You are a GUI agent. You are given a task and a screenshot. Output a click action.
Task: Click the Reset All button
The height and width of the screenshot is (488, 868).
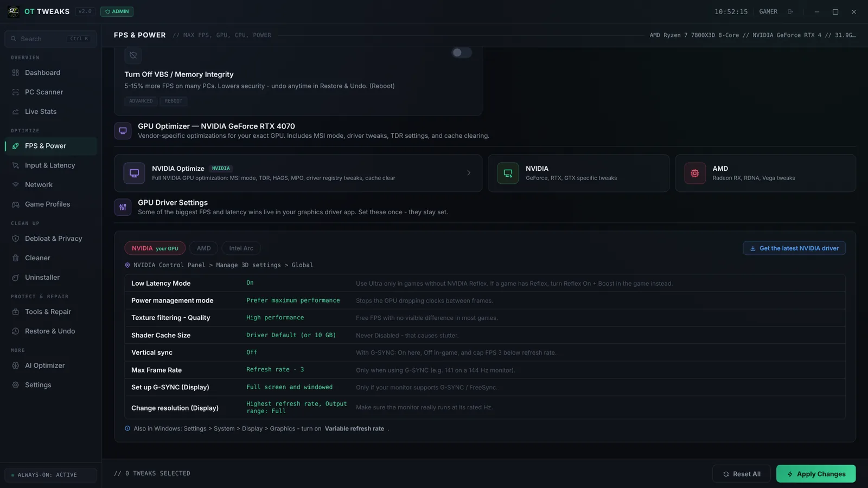pyautogui.click(x=741, y=474)
